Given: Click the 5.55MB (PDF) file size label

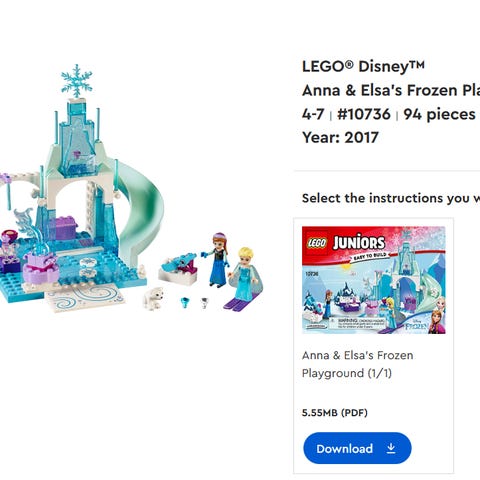Looking at the screenshot, I should click(335, 413).
